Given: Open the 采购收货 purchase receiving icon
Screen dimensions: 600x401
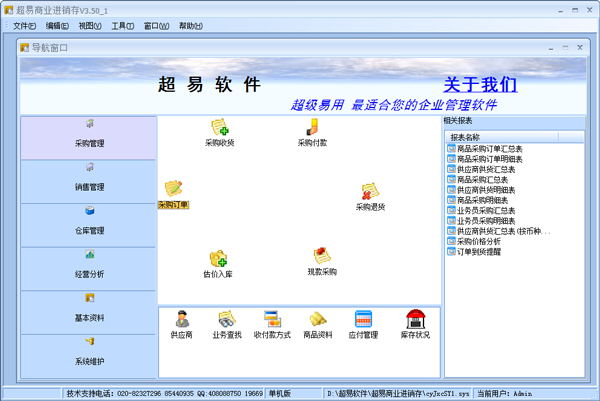Looking at the screenshot, I should [219, 128].
